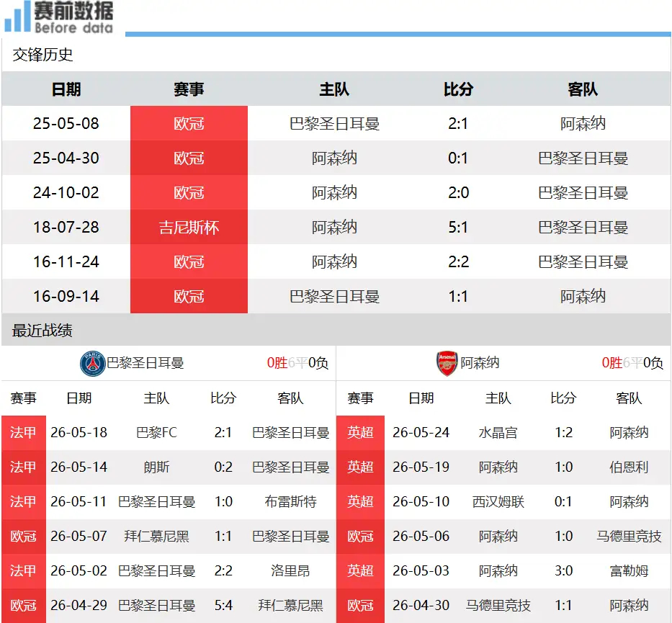This screenshot has height=623, width=672.
Task: Click the 欧冠 tag in the 25-05-08 row
Action: (189, 123)
